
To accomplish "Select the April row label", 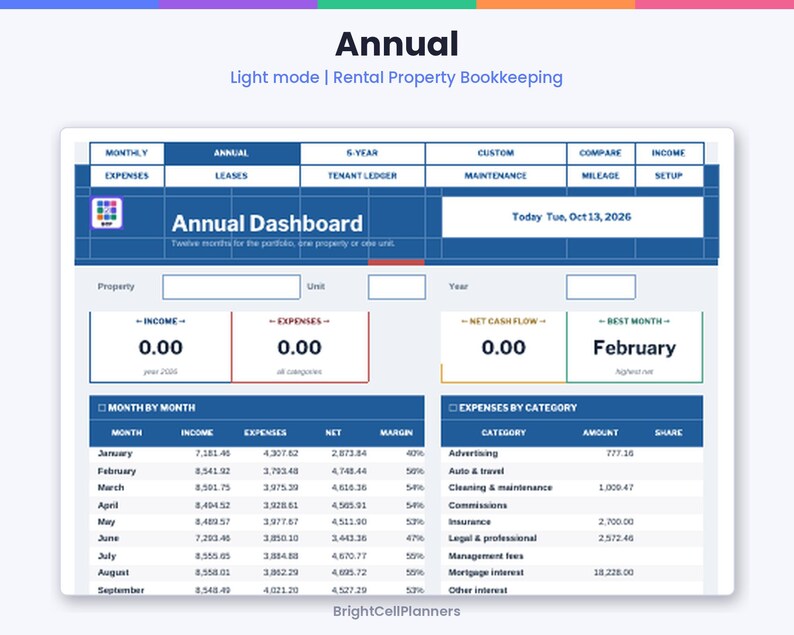I will point(108,505).
